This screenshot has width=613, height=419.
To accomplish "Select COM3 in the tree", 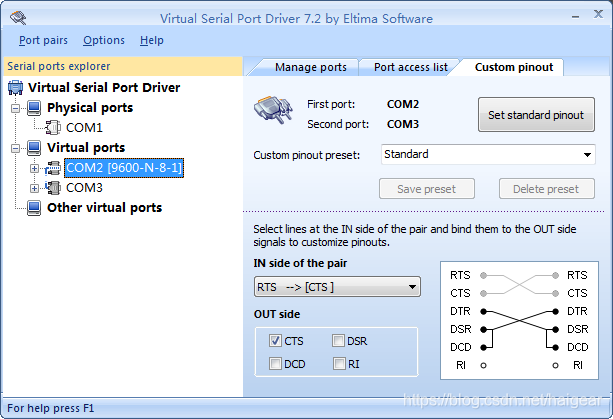I will (84, 188).
